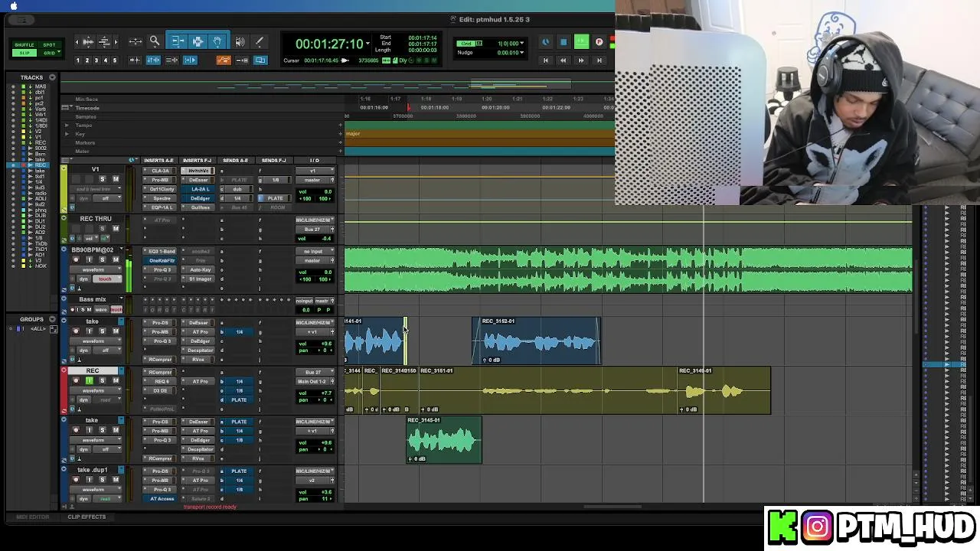Select clip REC_3145-01 on take track
The width and height of the screenshot is (980, 551).
[444, 440]
